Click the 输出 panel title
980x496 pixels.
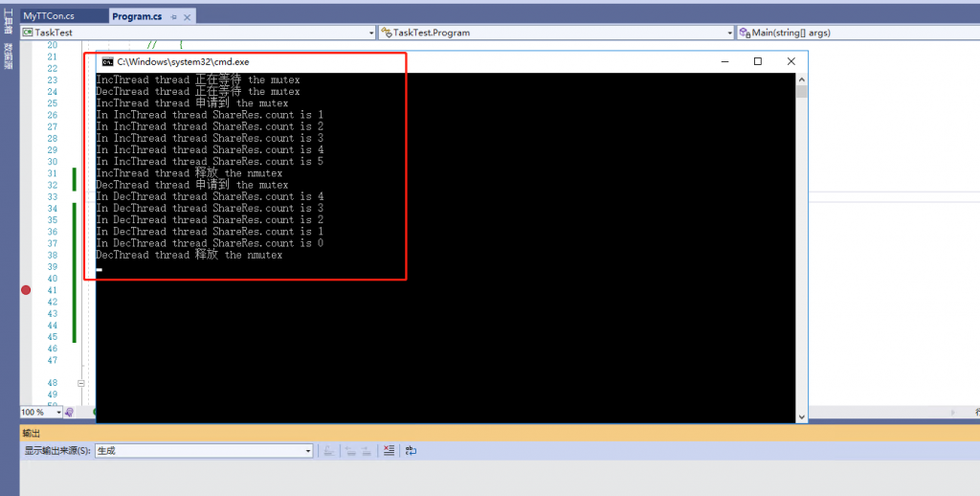click(32, 433)
